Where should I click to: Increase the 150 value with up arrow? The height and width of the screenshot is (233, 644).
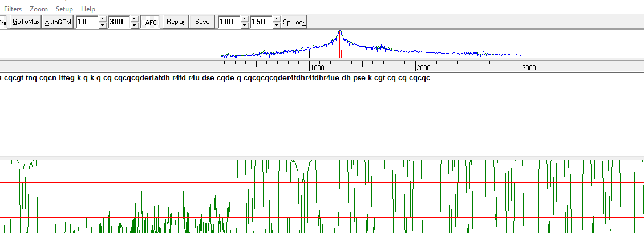click(276, 19)
